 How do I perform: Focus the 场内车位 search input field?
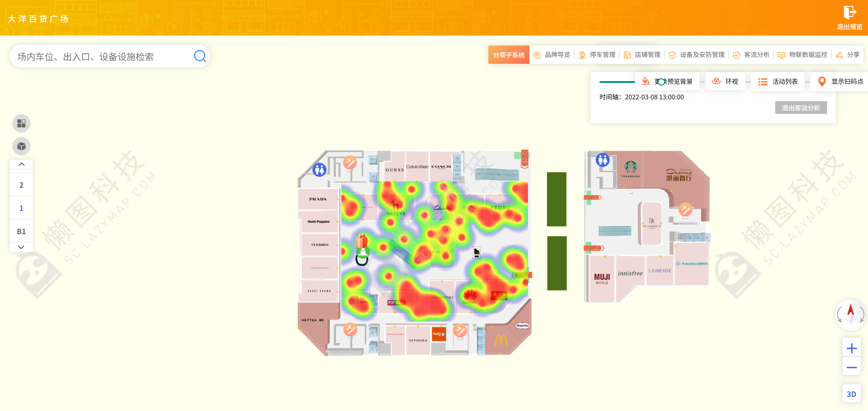(x=110, y=56)
